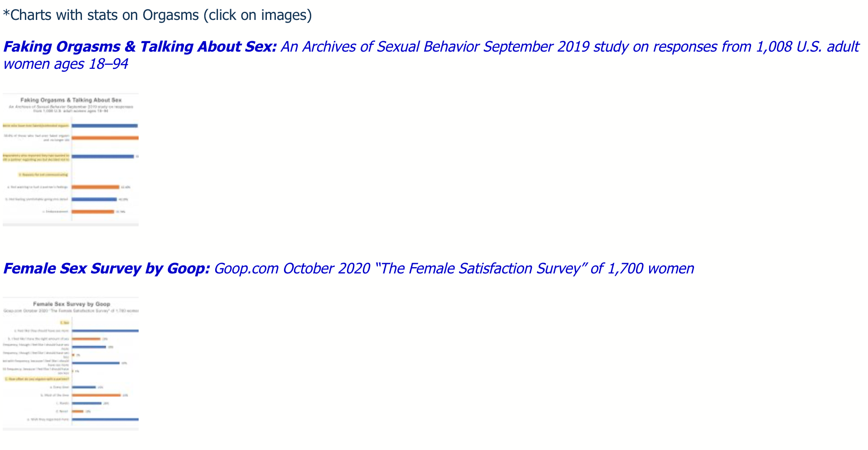The height and width of the screenshot is (450, 868).
Task: Click the title inside the Faking Orgasms chart image
Action: 71,100
